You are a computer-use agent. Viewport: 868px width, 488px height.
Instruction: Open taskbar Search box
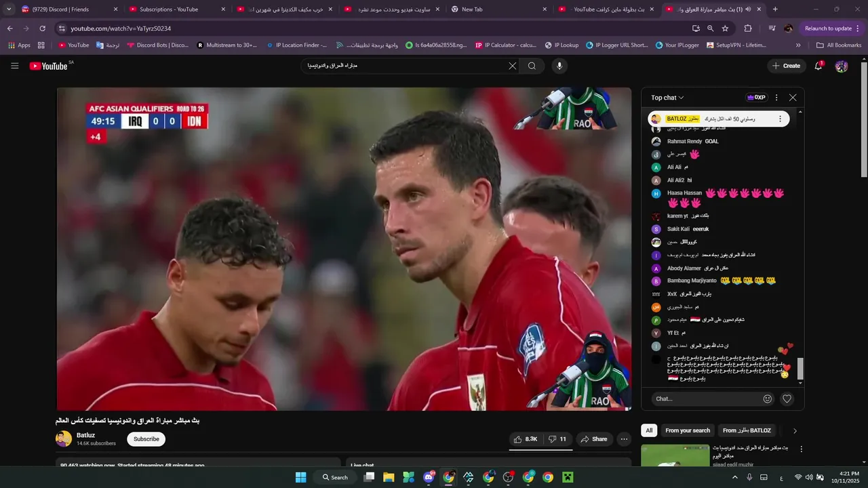(x=335, y=477)
